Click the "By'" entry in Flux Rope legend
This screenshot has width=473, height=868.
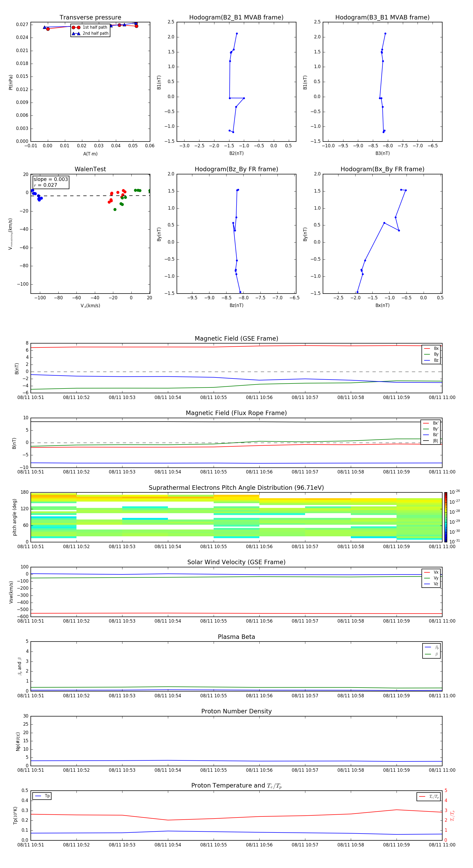coord(431,429)
